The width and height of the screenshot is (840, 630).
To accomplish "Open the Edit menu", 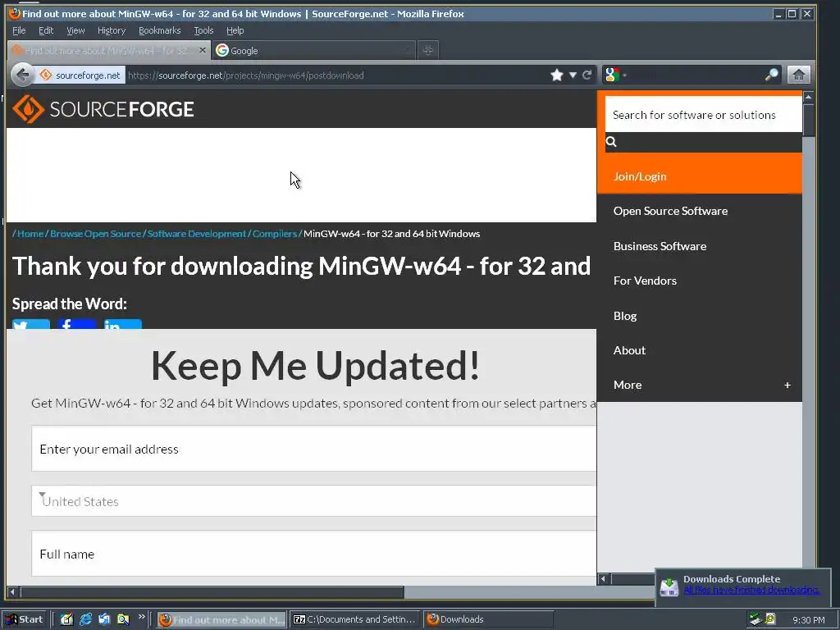I will pyautogui.click(x=46, y=30).
